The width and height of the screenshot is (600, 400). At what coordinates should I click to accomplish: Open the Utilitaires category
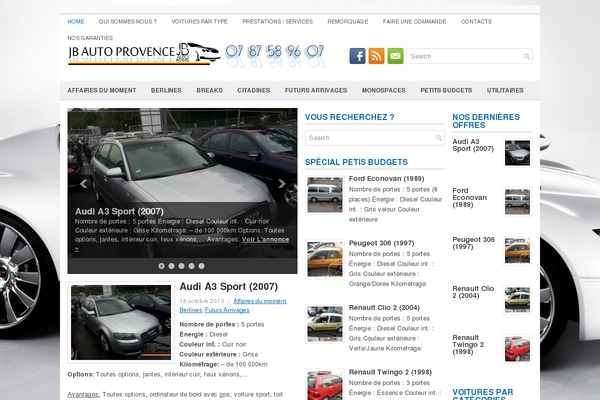click(x=505, y=90)
